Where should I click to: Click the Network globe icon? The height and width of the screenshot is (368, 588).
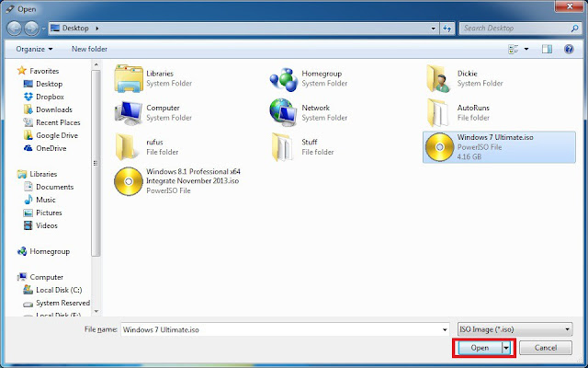[x=284, y=112]
